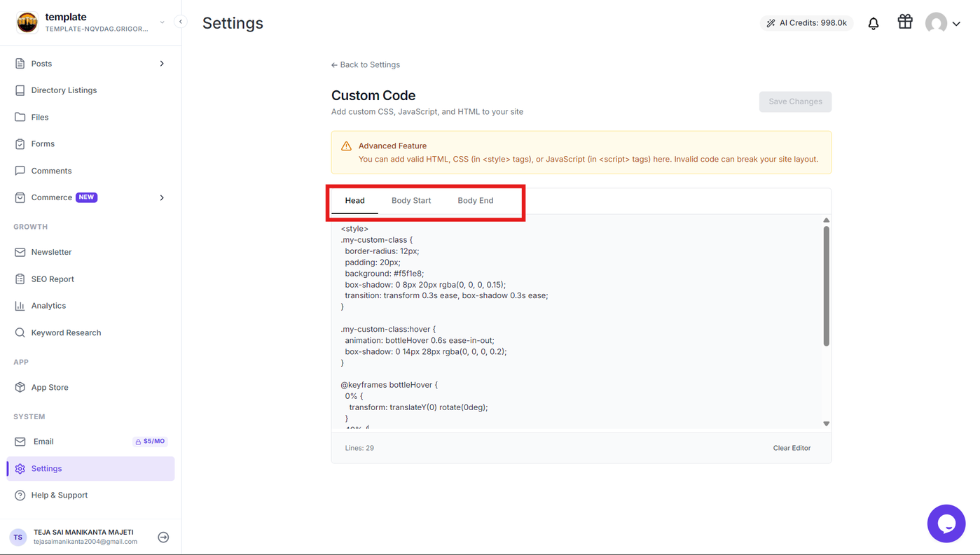Viewport: 980px width, 555px height.
Task: Open the notifications bell
Action: [x=874, y=23]
